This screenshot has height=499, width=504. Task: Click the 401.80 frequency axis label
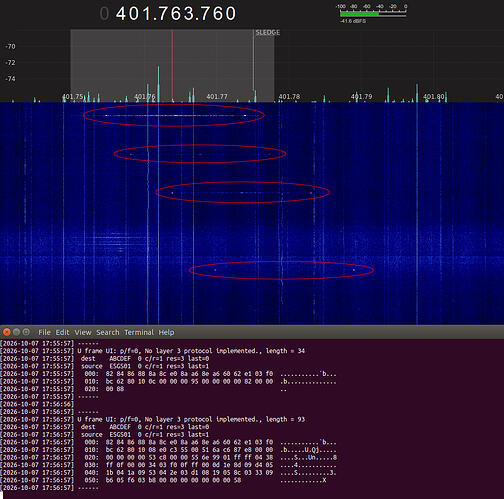click(434, 97)
